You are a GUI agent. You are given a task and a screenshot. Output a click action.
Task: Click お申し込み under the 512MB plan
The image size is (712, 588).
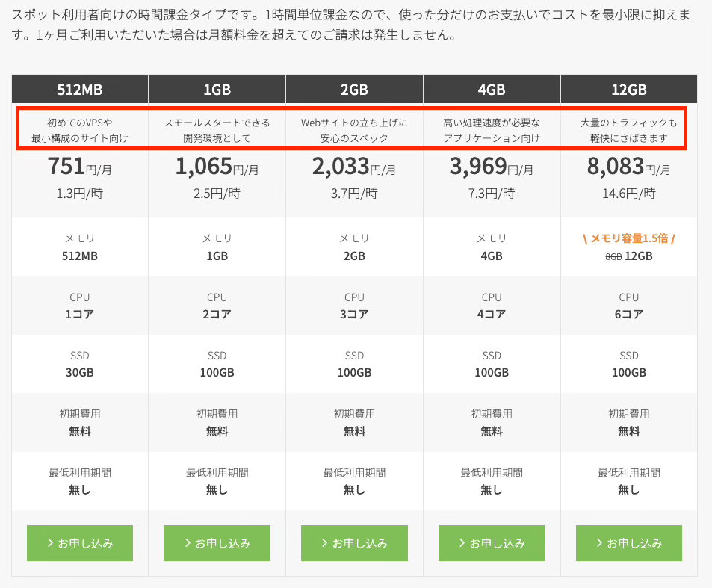[x=79, y=543]
